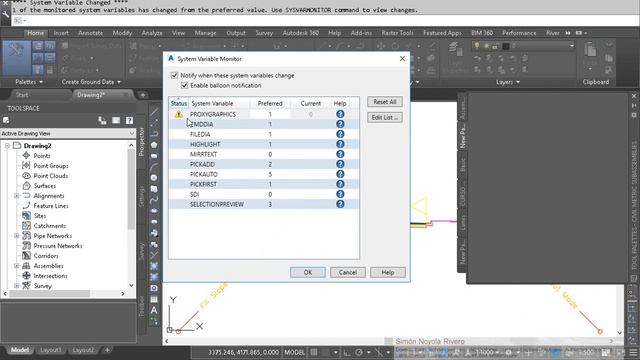The height and width of the screenshot is (360, 640).
Task: Expand the Assemblies tree node
Action: [x=17, y=266]
